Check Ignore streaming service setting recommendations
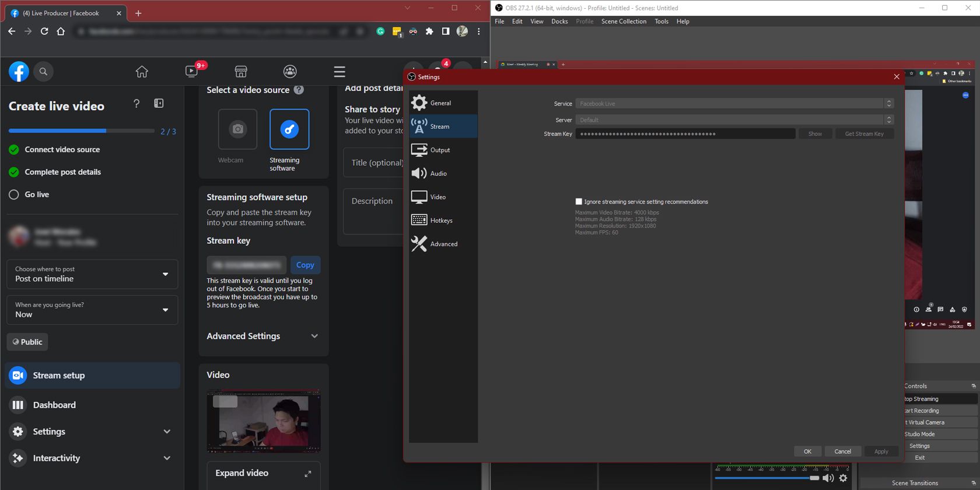980x490 pixels. [x=579, y=202]
